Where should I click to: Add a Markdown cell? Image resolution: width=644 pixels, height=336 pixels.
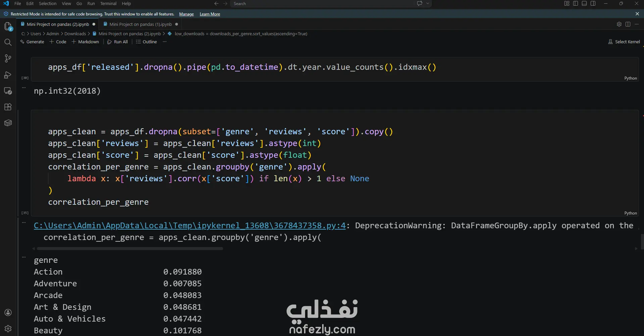[x=85, y=42]
